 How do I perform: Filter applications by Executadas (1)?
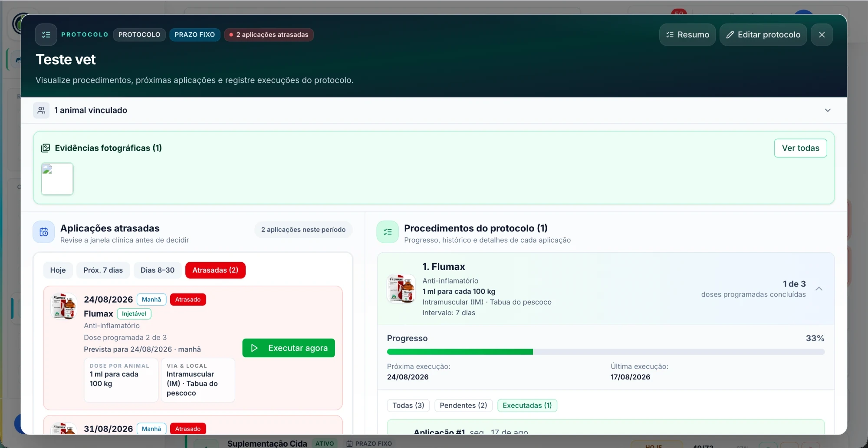point(527,405)
